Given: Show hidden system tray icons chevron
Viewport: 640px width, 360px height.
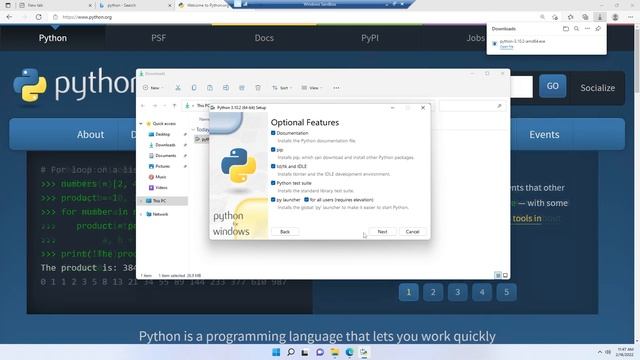Looking at the screenshot, I should point(600,352).
